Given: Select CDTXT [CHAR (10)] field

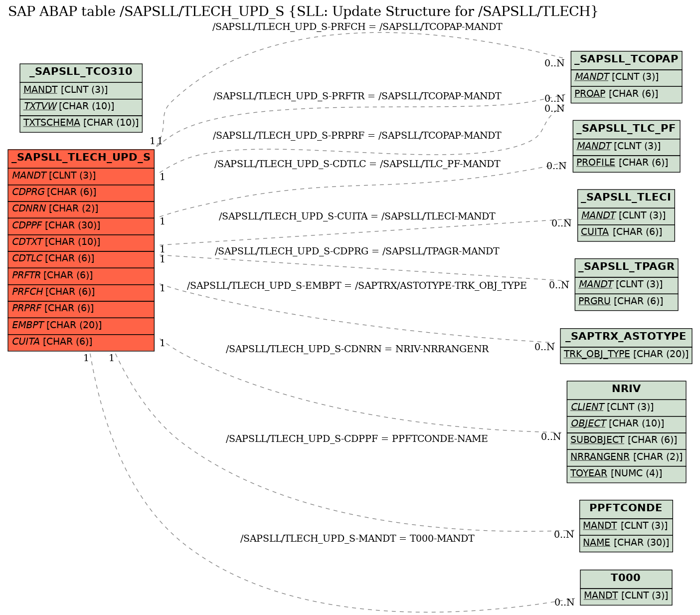Looking at the screenshot, I should (x=81, y=242).
